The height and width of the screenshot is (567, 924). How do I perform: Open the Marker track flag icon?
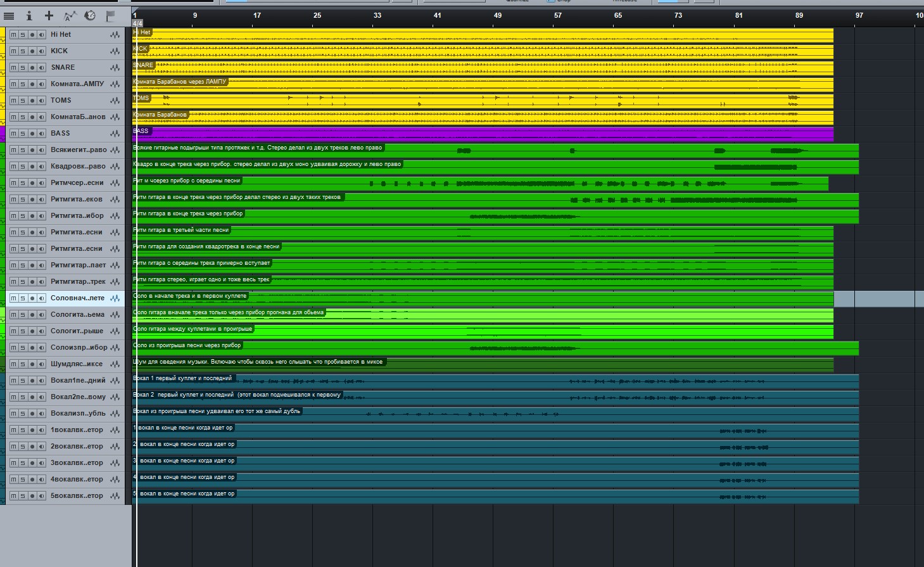coord(110,16)
